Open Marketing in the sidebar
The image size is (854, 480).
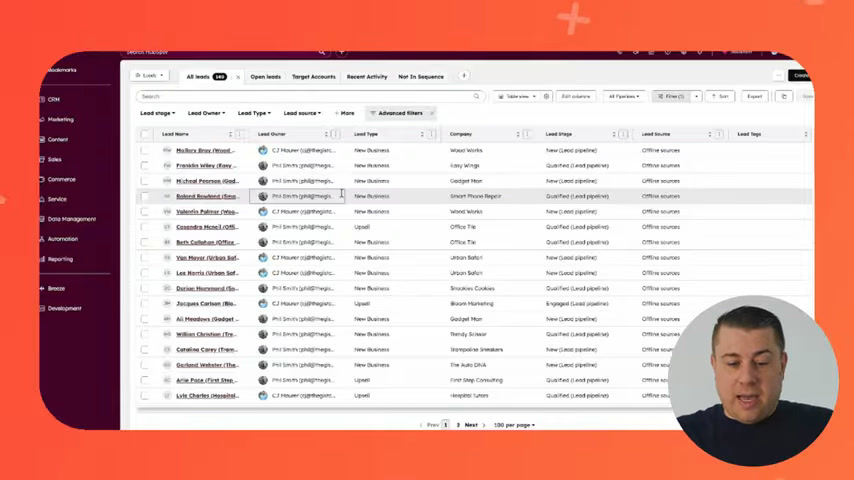click(x=60, y=119)
